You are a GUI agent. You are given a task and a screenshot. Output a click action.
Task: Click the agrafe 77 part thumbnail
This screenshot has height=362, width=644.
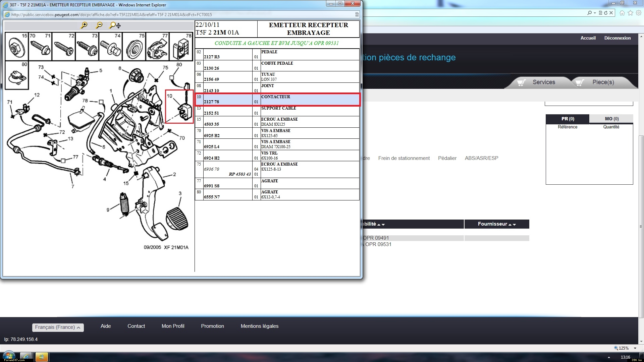(157, 47)
